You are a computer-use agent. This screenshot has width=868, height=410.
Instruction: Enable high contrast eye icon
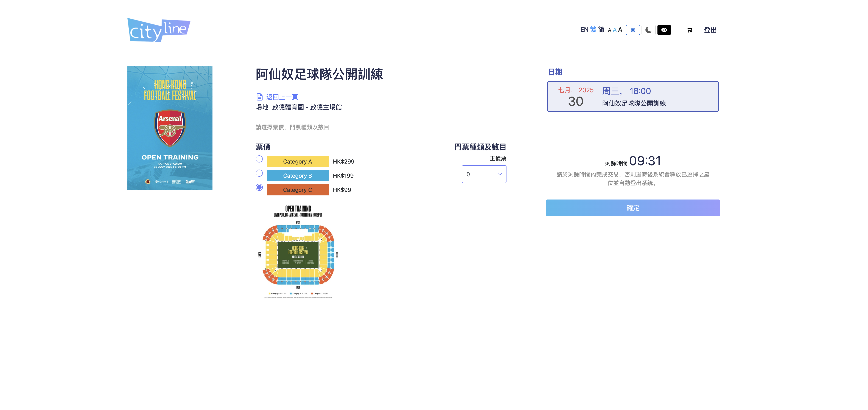coord(664,30)
